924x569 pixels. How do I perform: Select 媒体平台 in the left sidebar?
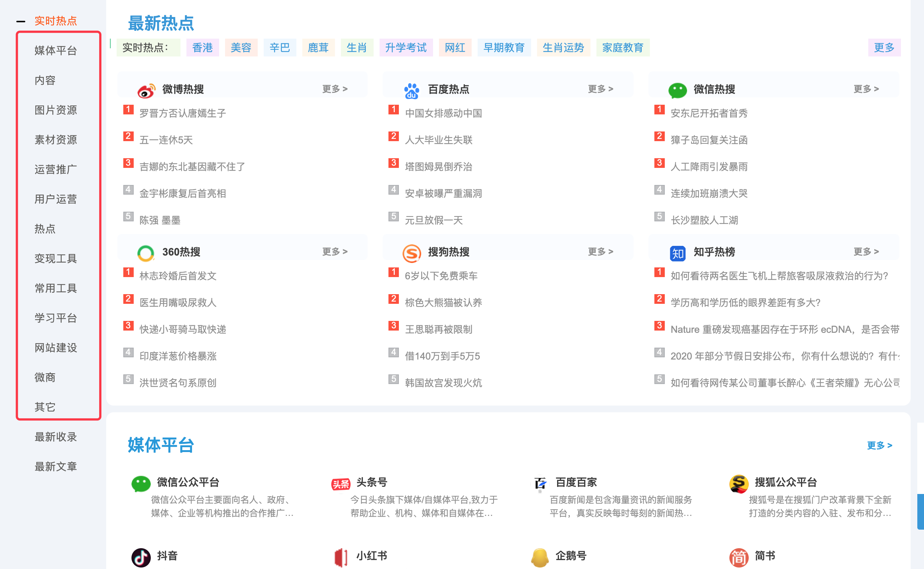(56, 51)
